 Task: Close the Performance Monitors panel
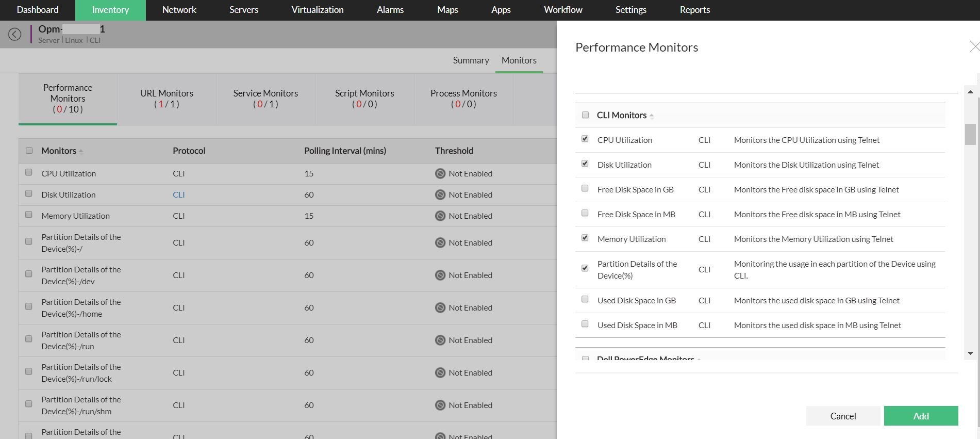coord(974,47)
